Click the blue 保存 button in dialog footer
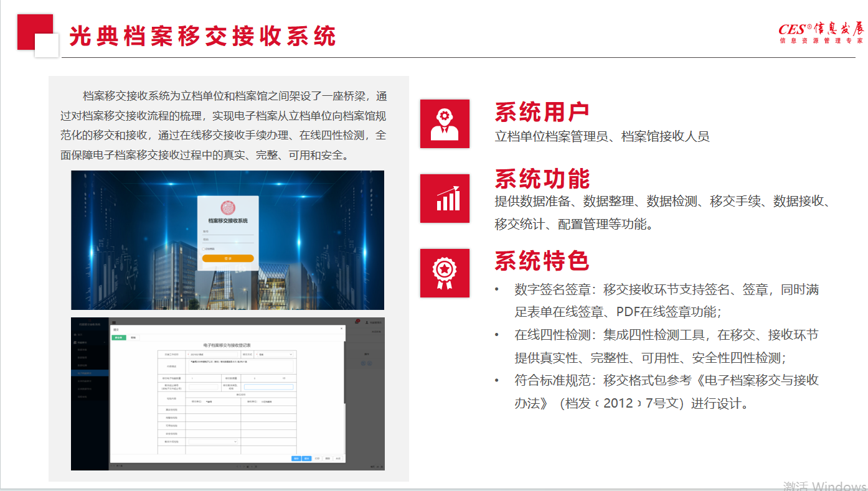 pyautogui.click(x=296, y=459)
